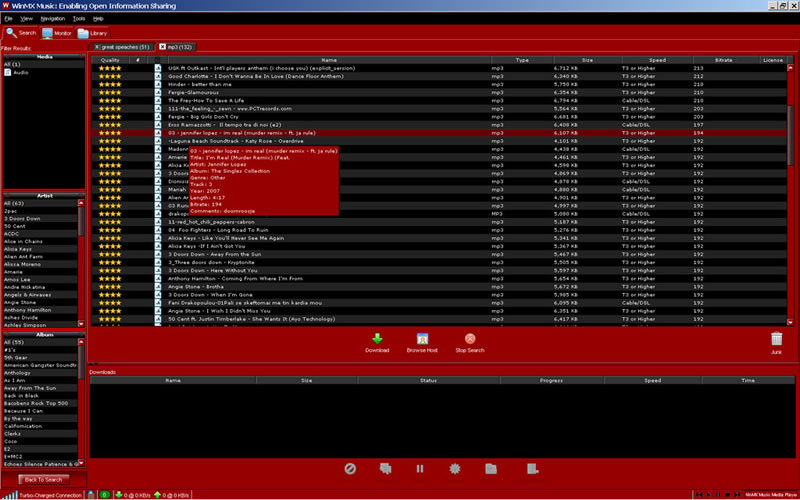Click the cancel download icon (circle with slash)

pyautogui.click(x=350, y=468)
